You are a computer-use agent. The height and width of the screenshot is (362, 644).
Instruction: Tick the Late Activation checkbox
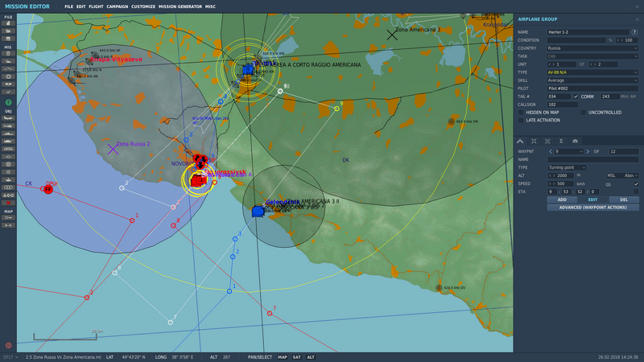pos(521,120)
